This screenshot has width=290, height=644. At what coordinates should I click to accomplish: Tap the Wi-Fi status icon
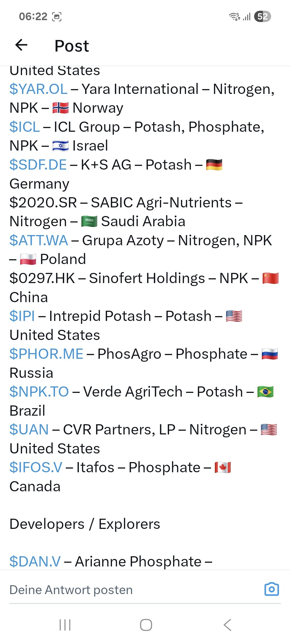[234, 17]
